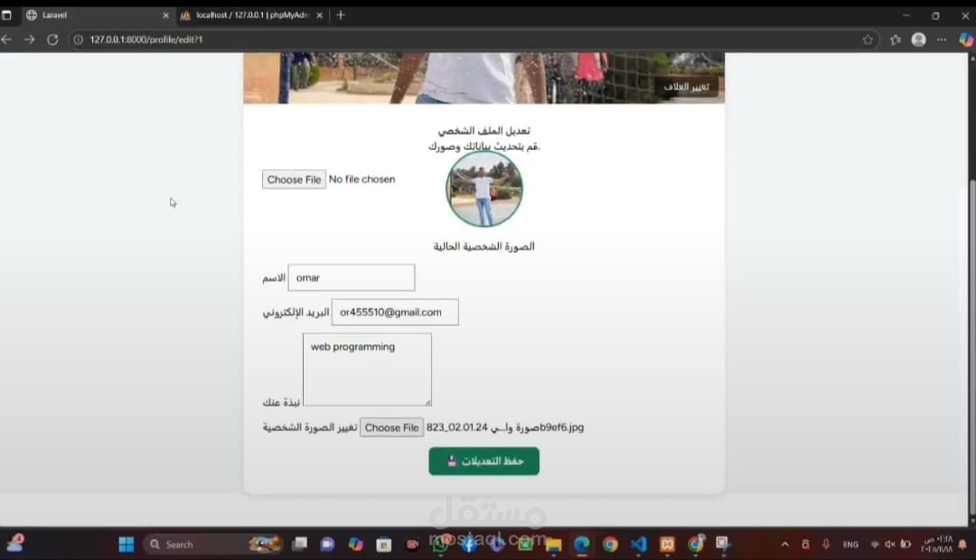Close the Laravel tab
The width and height of the screenshot is (976, 560).
point(165,15)
